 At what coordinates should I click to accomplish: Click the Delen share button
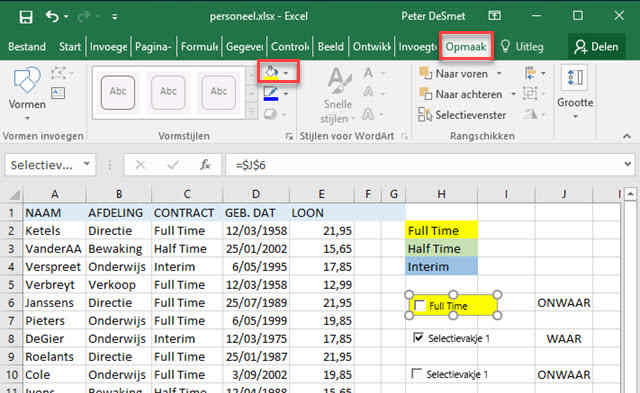point(596,47)
